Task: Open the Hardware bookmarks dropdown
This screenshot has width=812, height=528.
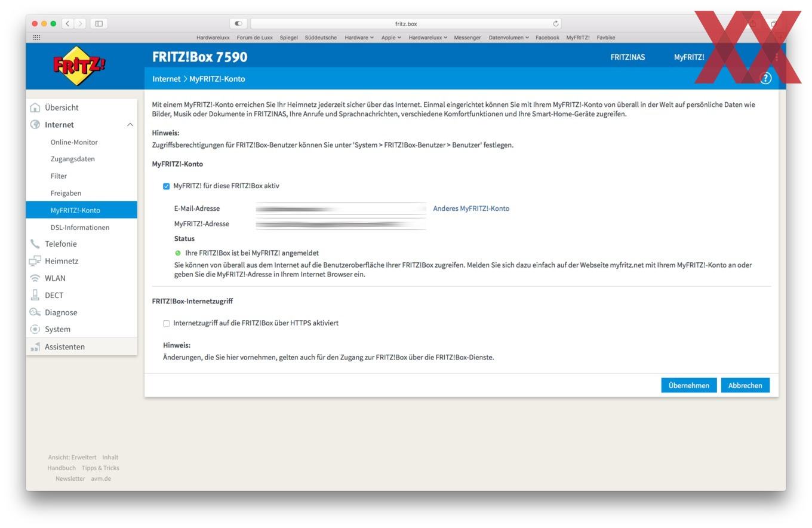Action: pyautogui.click(x=359, y=38)
